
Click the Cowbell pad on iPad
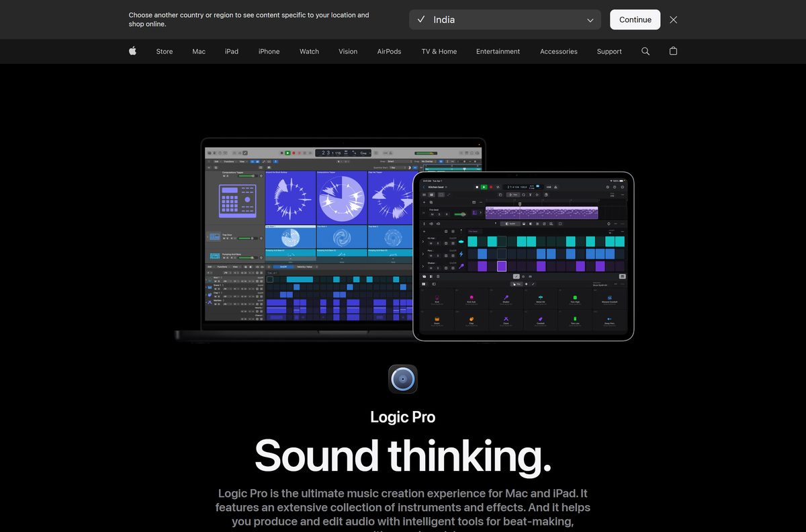click(541, 320)
